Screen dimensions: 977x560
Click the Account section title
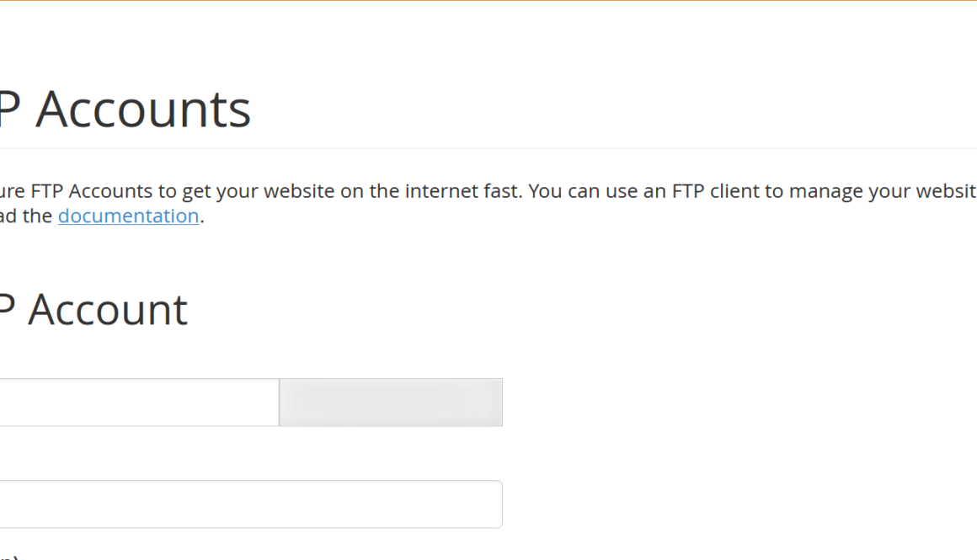pos(93,310)
